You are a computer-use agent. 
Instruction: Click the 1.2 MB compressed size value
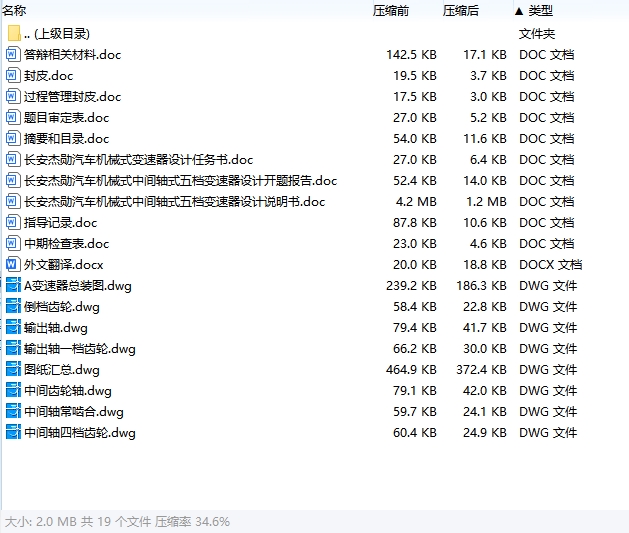(486, 201)
